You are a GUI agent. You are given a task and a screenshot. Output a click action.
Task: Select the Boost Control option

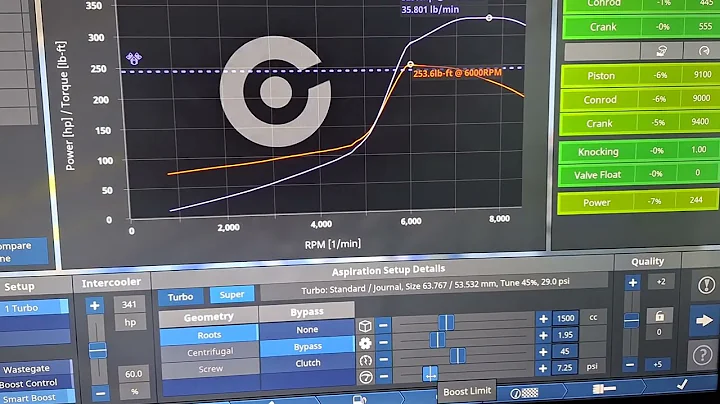(37, 383)
